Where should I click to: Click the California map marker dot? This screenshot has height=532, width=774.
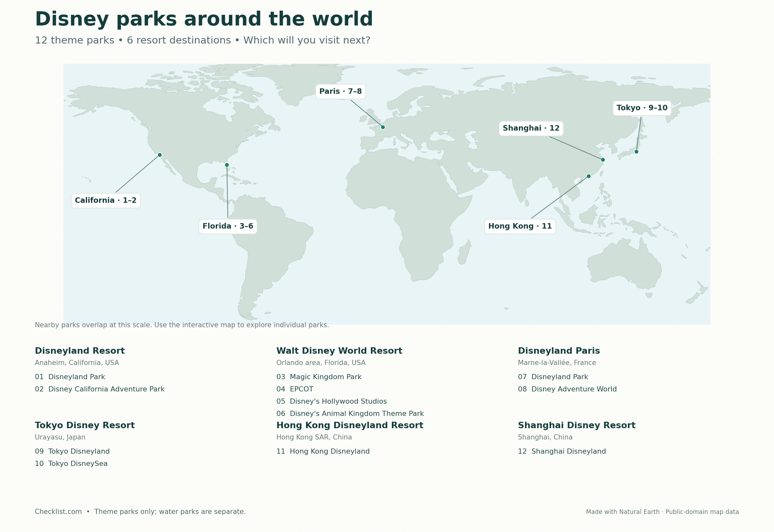160,155
